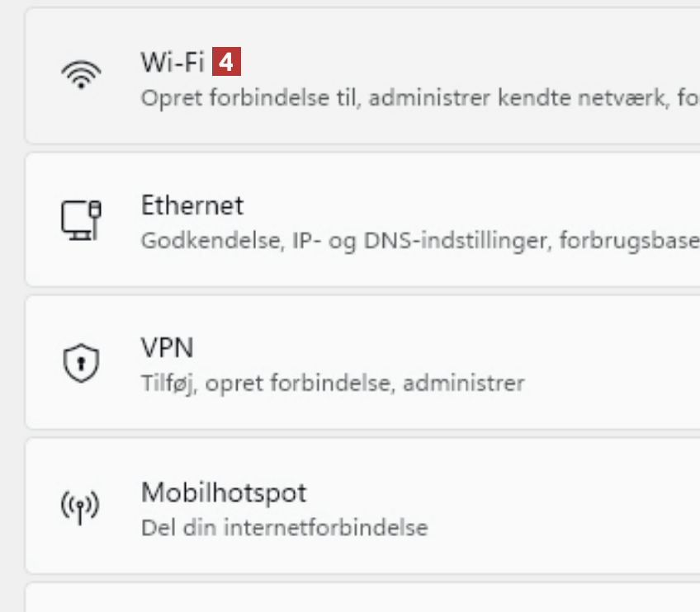This screenshot has height=612, width=700.
Task: Select the Mobilhotspot heading text
Action: click(224, 492)
